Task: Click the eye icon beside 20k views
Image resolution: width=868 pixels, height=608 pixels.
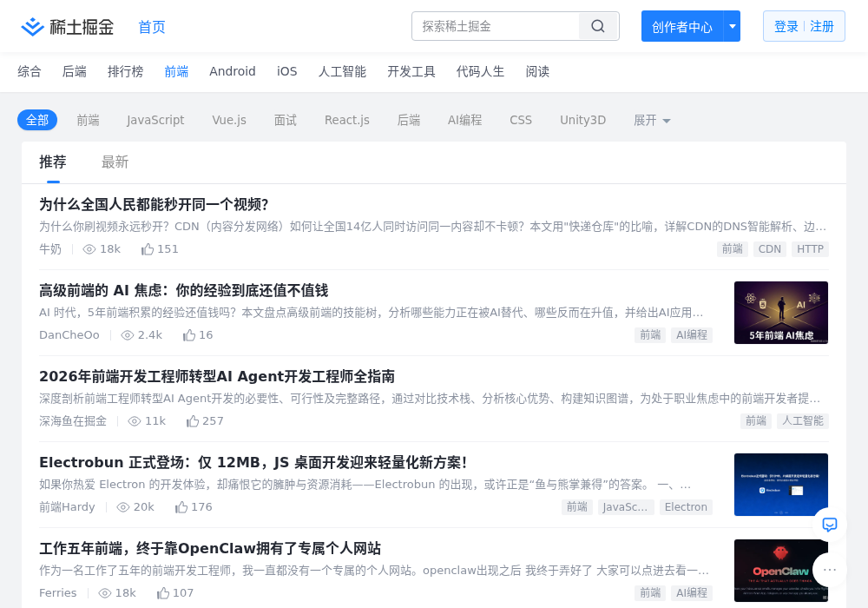Action: [123, 507]
